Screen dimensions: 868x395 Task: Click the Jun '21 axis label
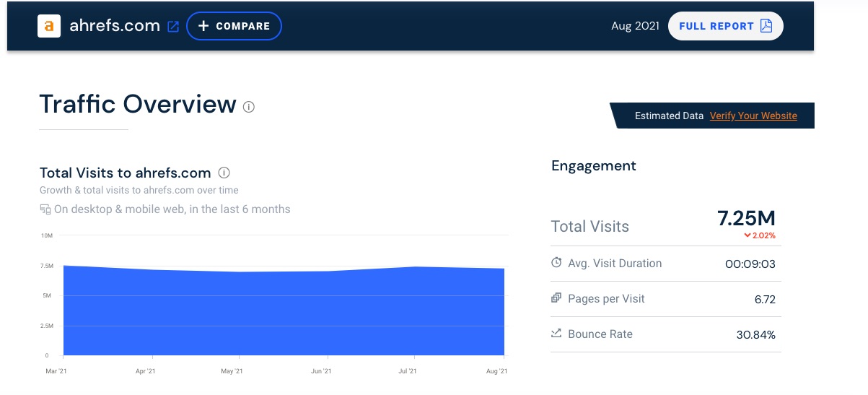pos(321,371)
